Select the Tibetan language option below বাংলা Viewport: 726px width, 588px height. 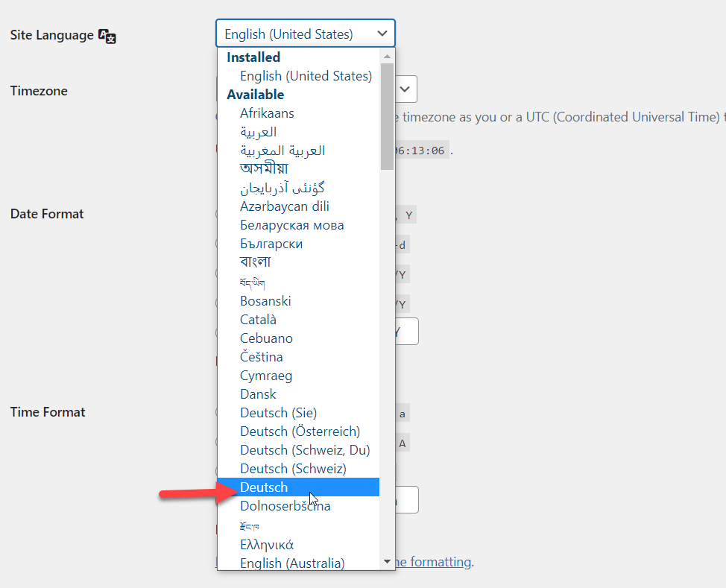253,282
